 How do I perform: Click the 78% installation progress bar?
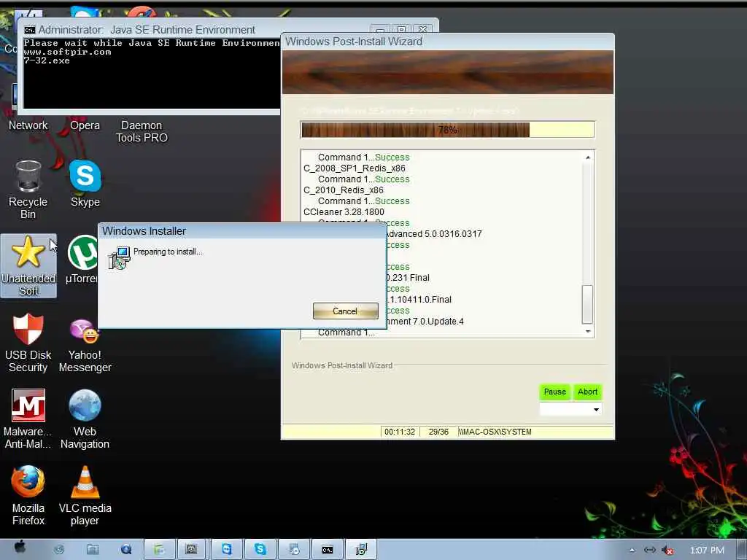tap(447, 130)
